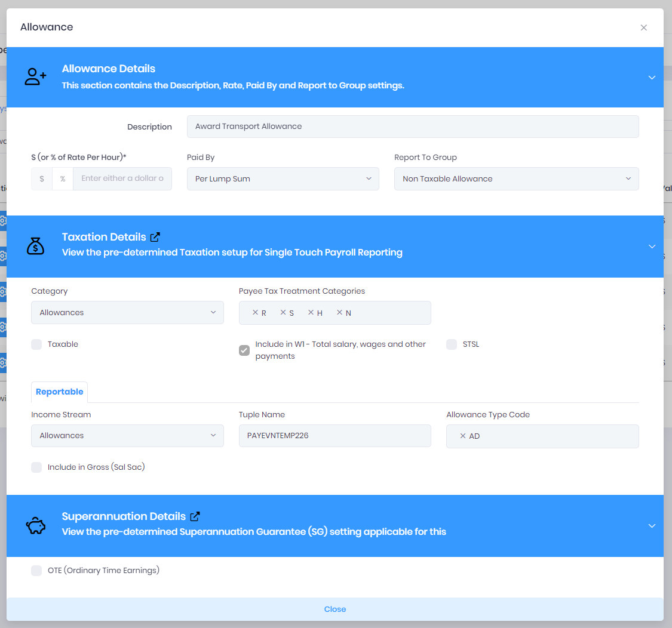Open the Category dropdown
This screenshot has height=628, width=672.
click(x=127, y=312)
